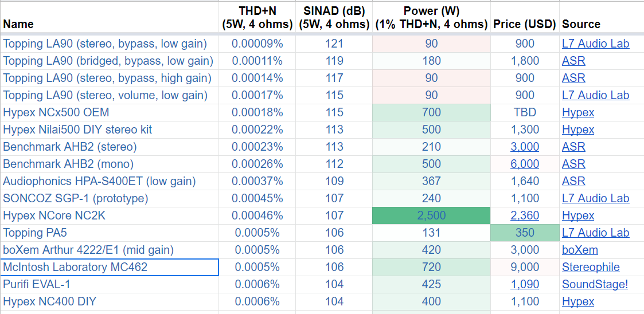644x314 pixels.
Task: Select the Benchmark AHB2 (stereo) cell
Action: point(110,147)
